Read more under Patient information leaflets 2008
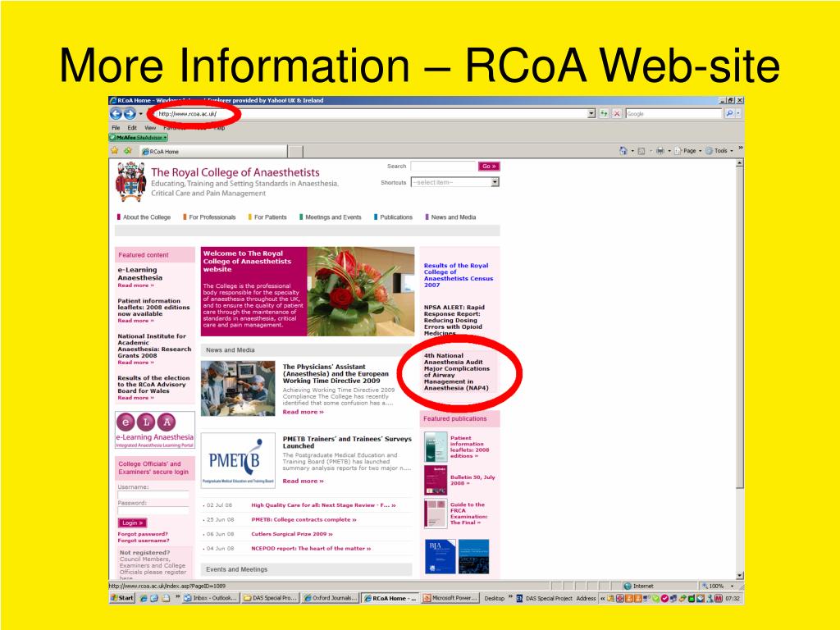The image size is (840, 630). tap(135, 321)
